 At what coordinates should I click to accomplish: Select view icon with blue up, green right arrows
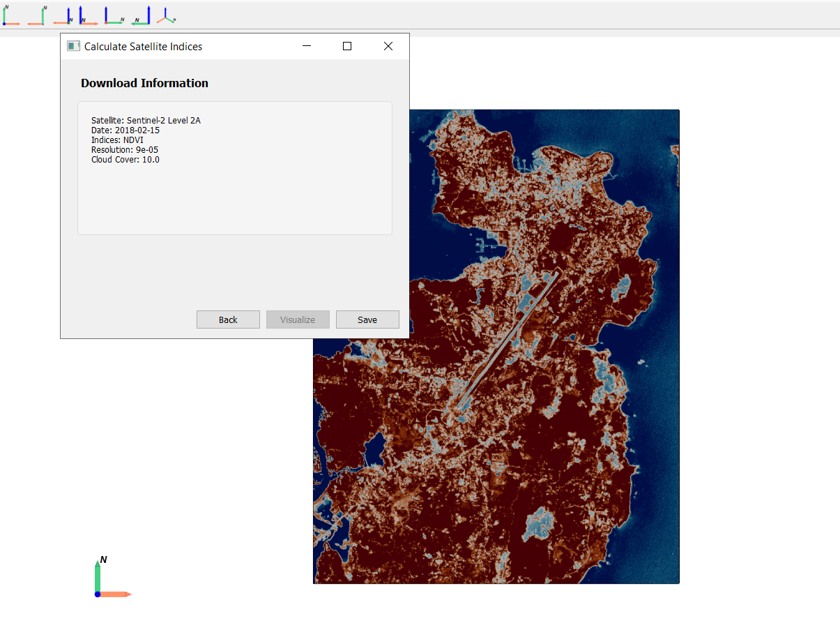pos(114,15)
